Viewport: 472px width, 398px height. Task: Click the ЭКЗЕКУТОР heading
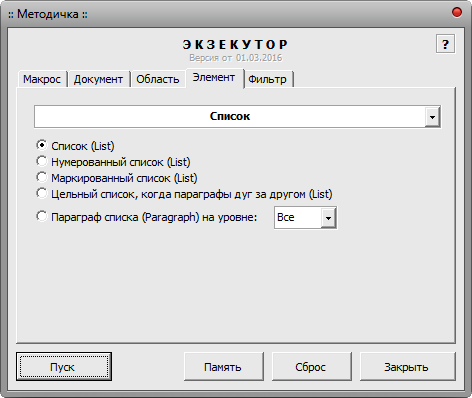click(x=235, y=44)
